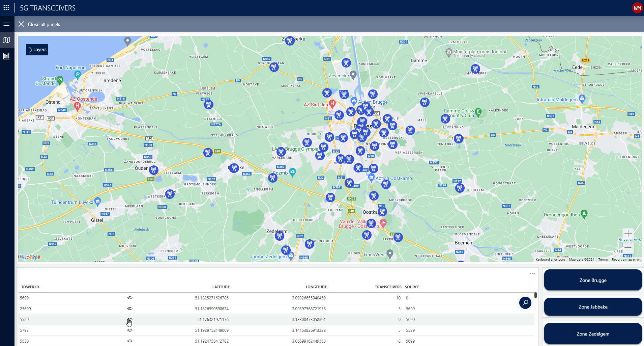Open the apps grid menu icon

point(6,7)
